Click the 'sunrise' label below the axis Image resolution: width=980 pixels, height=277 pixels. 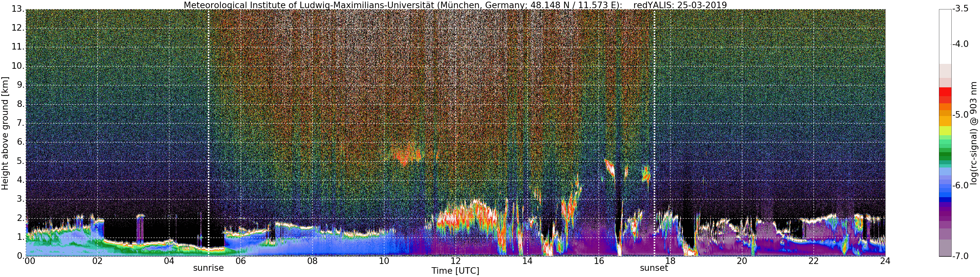tap(208, 268)
